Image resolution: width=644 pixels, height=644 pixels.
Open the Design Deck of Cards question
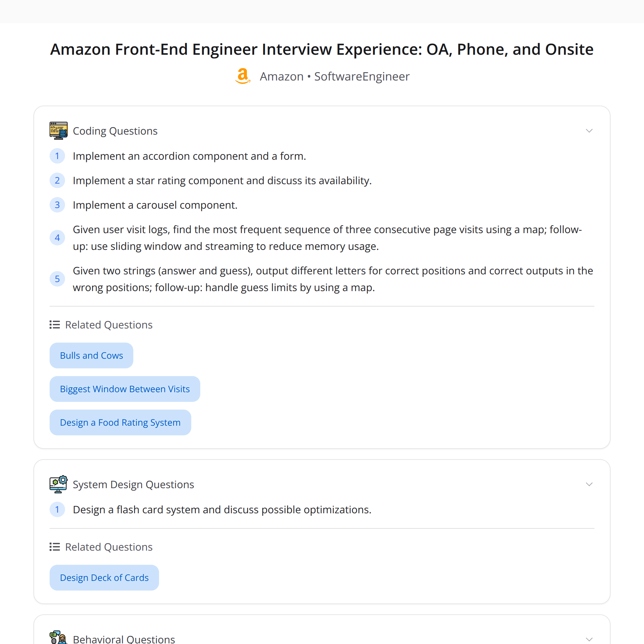(x=104, y=577)
